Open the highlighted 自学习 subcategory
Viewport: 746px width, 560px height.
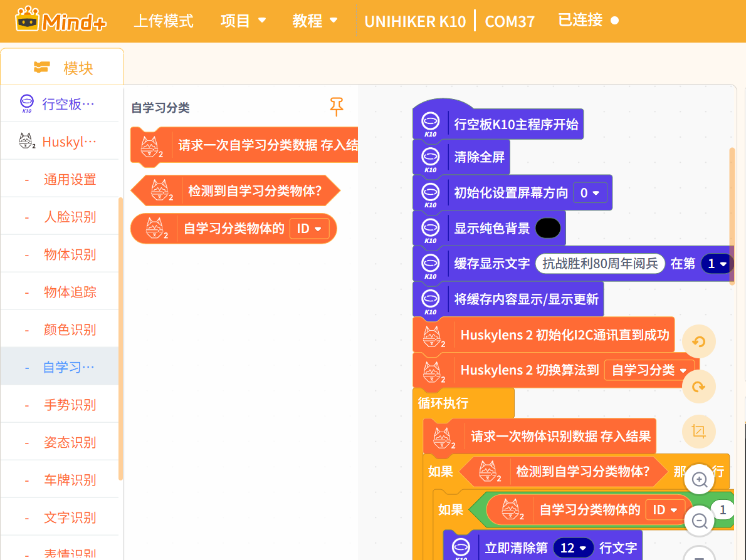point(60,366)
